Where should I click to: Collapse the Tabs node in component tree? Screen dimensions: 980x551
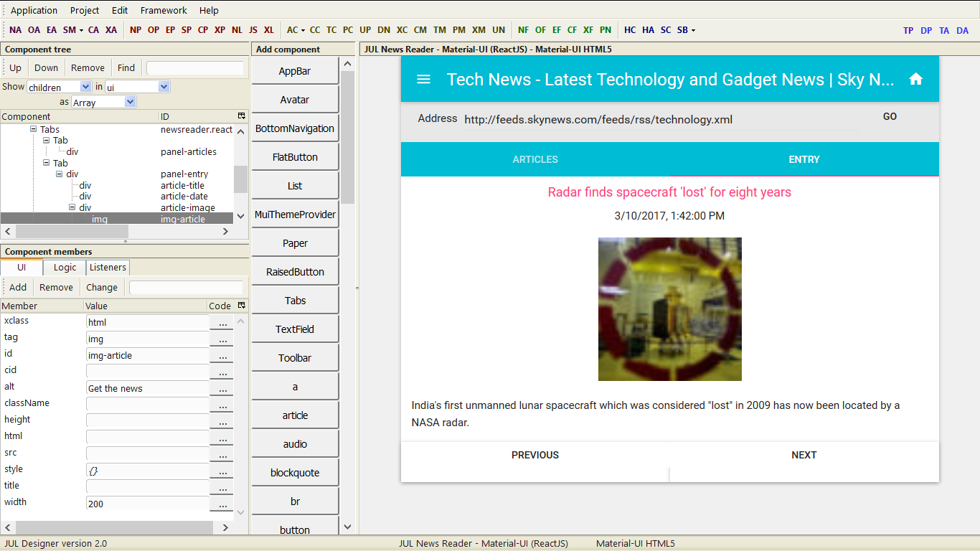click(x=34, y=130)
